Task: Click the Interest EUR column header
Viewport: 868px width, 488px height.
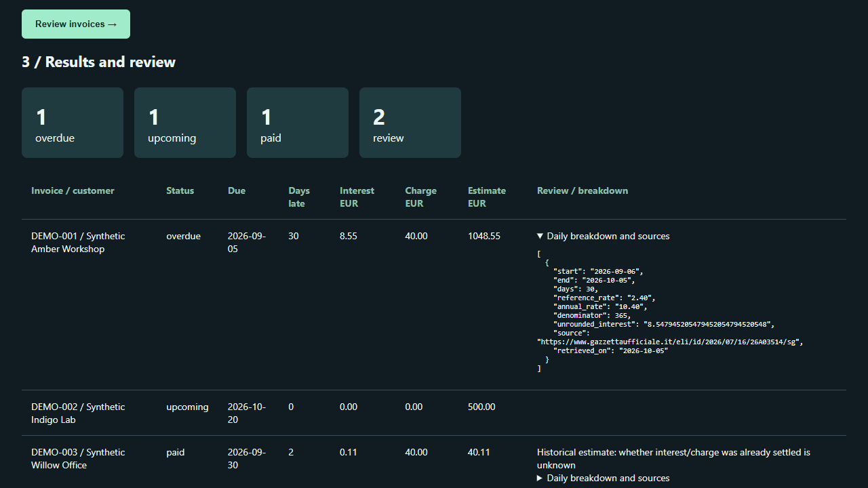Action: click(x=357, y=197)
